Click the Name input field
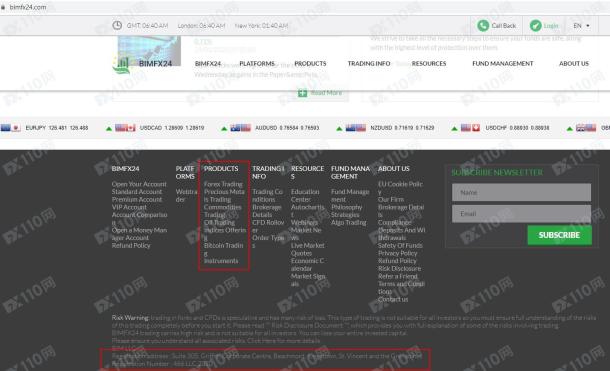610x371 pixels. pyautogui.click(x=521, y=192)
